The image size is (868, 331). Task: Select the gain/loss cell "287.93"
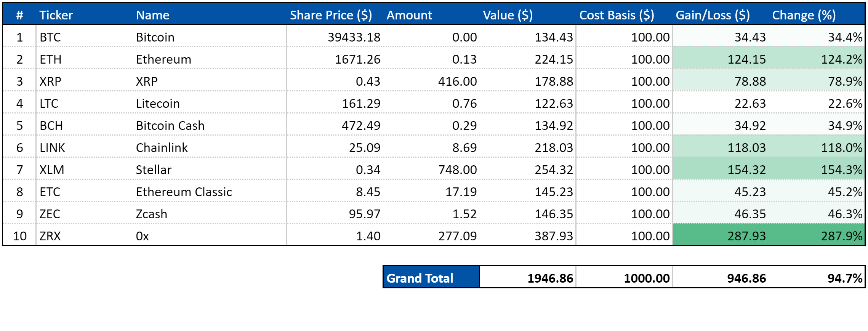[747, 236]
